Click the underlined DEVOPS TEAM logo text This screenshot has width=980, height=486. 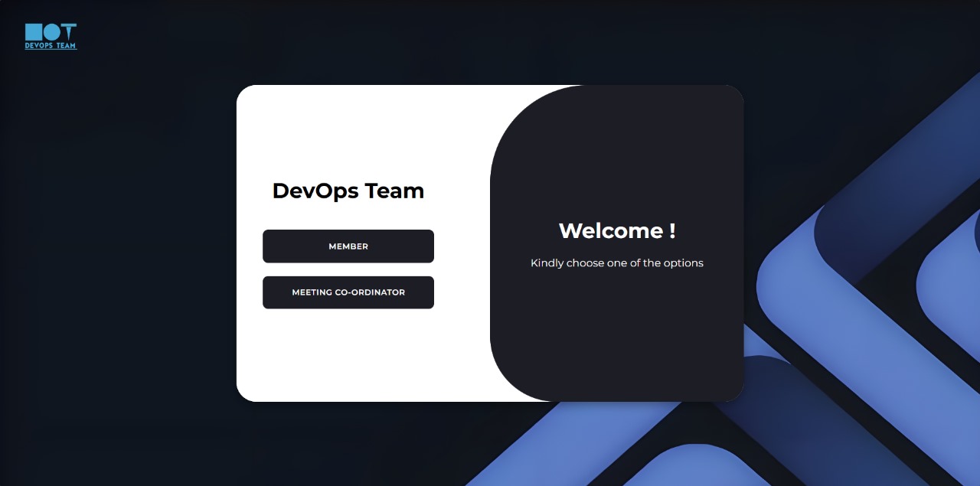coord(51,46)
